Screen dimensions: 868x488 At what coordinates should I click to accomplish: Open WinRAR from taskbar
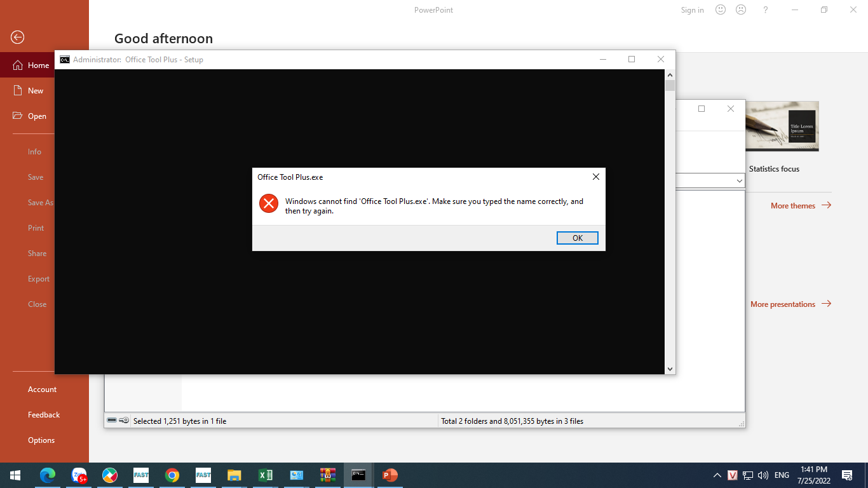click(328, 475)
